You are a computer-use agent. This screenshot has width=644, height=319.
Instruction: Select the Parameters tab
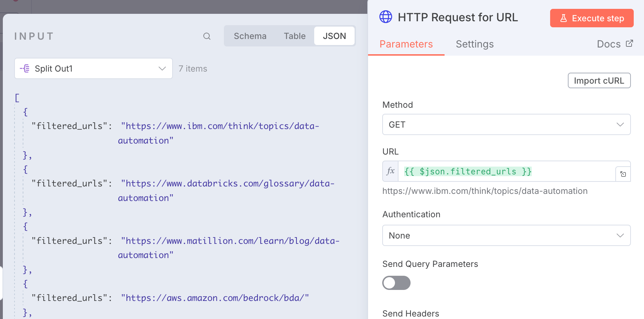point(406,44)
